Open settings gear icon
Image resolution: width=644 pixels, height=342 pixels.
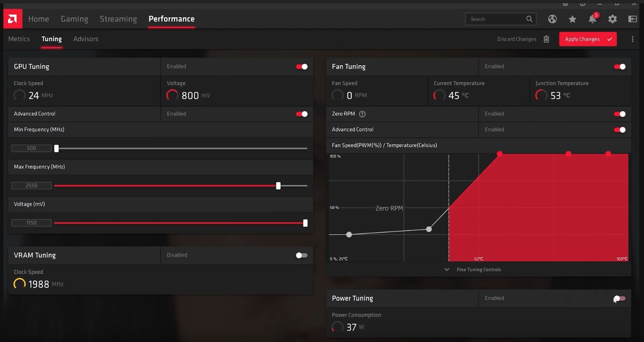pos(613,19)
